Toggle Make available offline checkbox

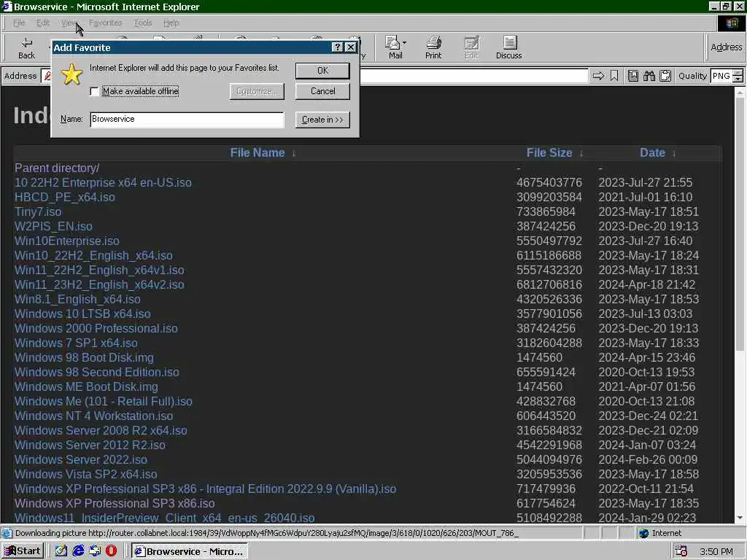pyautogui.click(x=94, y=91)
